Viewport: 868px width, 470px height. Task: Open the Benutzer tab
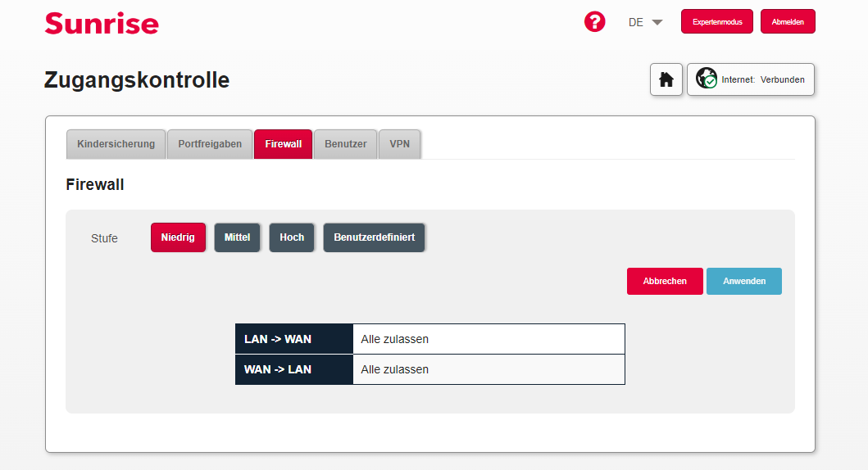(345, 144)
